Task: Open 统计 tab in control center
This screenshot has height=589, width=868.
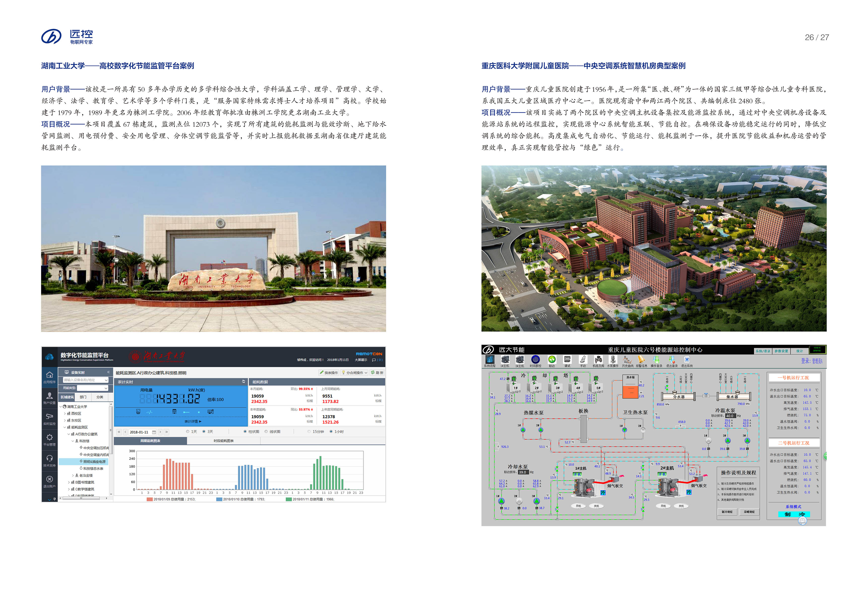Action: coord(799,351)
